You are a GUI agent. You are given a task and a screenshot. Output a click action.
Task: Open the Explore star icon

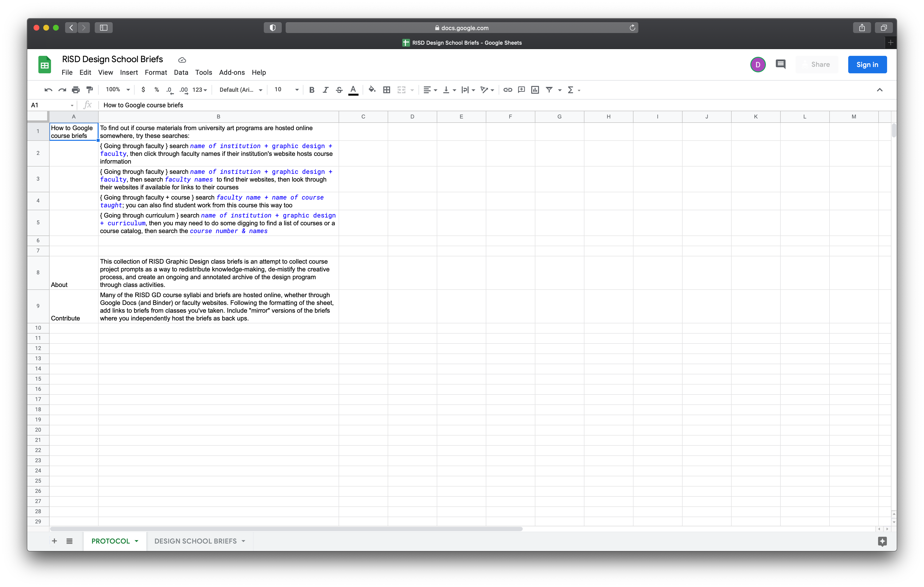click(x=882, y=541)
